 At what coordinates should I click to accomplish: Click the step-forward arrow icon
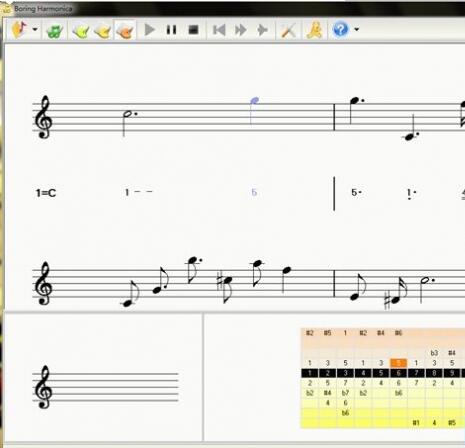(x=262, y=30)
